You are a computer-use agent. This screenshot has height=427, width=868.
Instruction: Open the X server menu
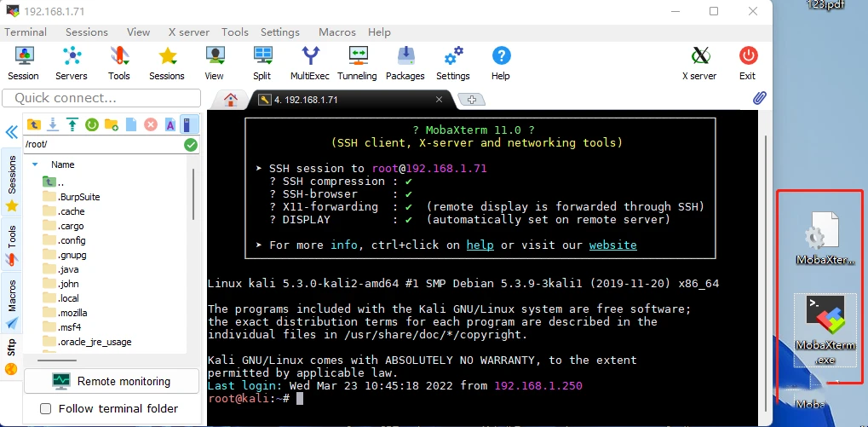click(189, 32)
